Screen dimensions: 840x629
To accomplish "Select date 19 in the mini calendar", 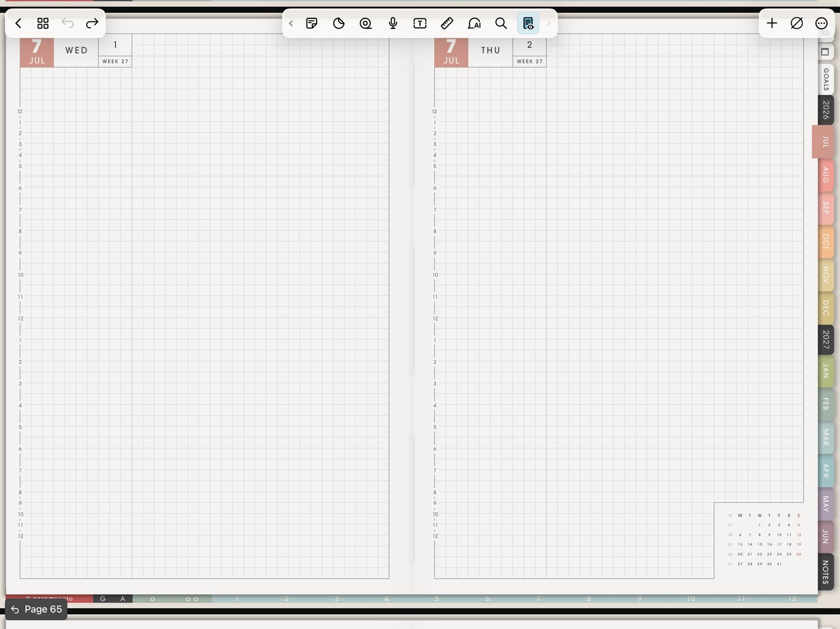I will point(799,545).
